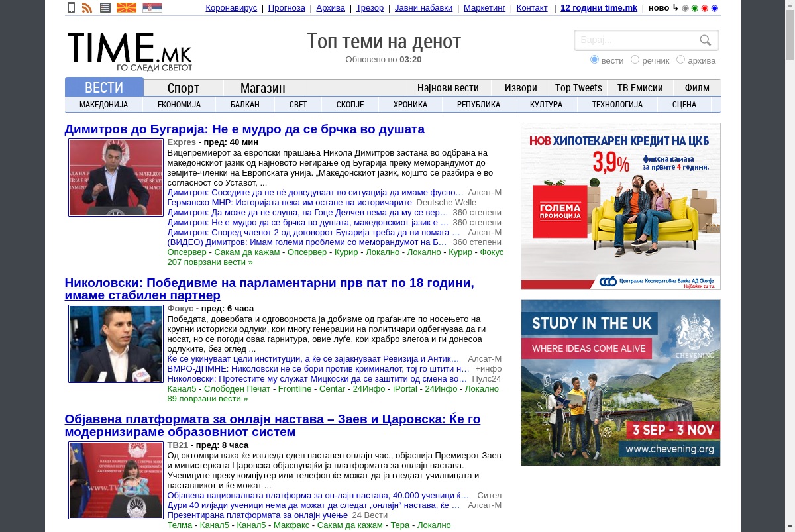
Task: Open the Контакт link
Action: pyautogui.click(x=532, y=8)
